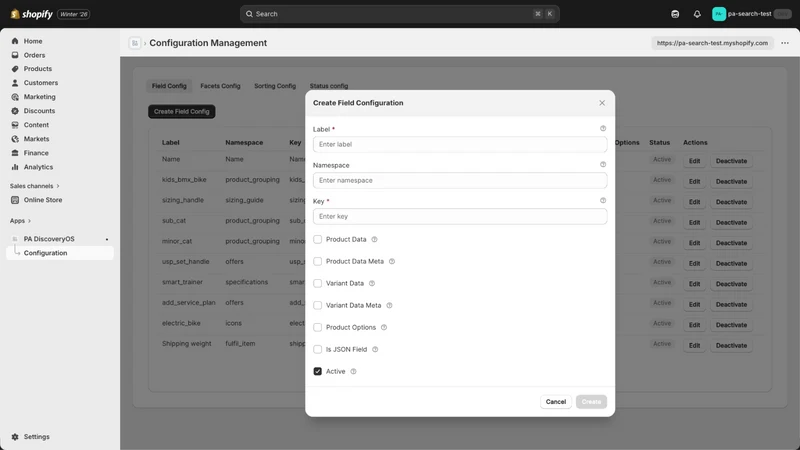Open the sidekick icon next to the bell
This screenshot has height=450, width=800.
click(x=675, y=14)
